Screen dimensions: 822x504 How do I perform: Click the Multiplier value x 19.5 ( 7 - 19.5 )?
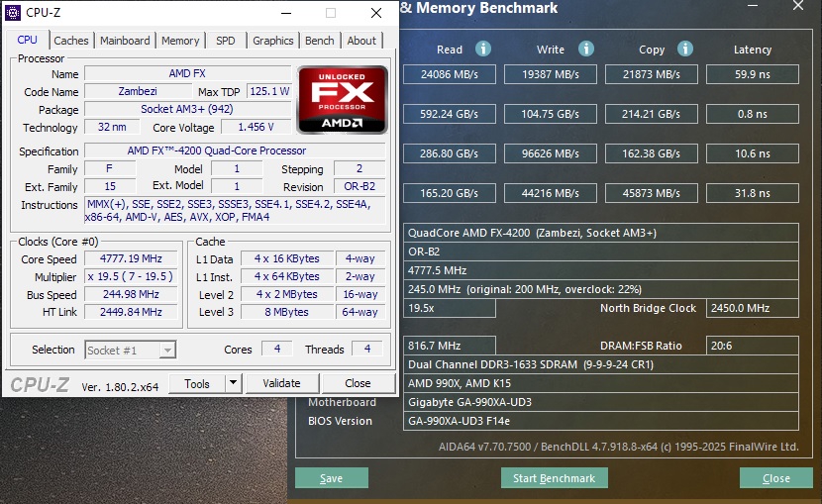131,276
